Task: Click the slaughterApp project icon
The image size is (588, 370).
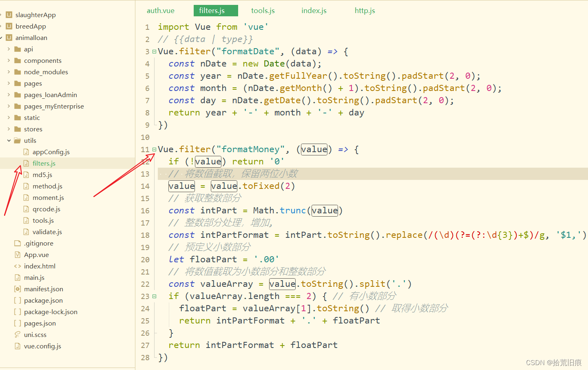Action: tap(9, 15)
